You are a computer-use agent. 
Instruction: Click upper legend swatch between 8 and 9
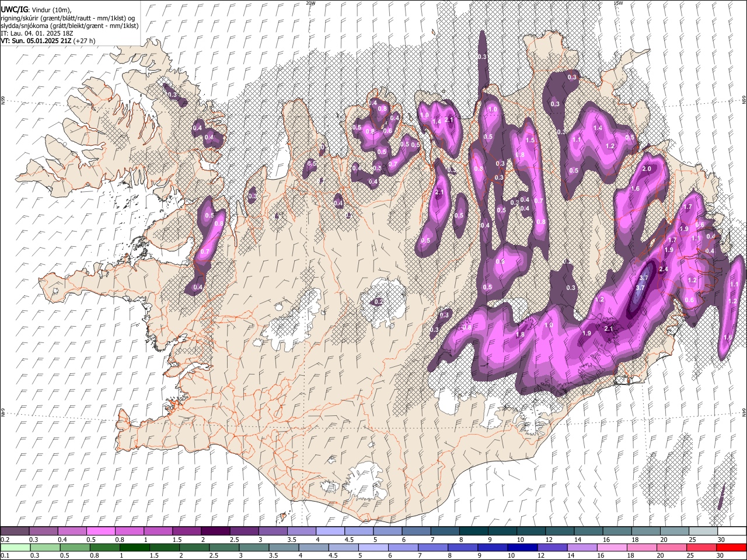pyautogui.click(x=474, y=531)
